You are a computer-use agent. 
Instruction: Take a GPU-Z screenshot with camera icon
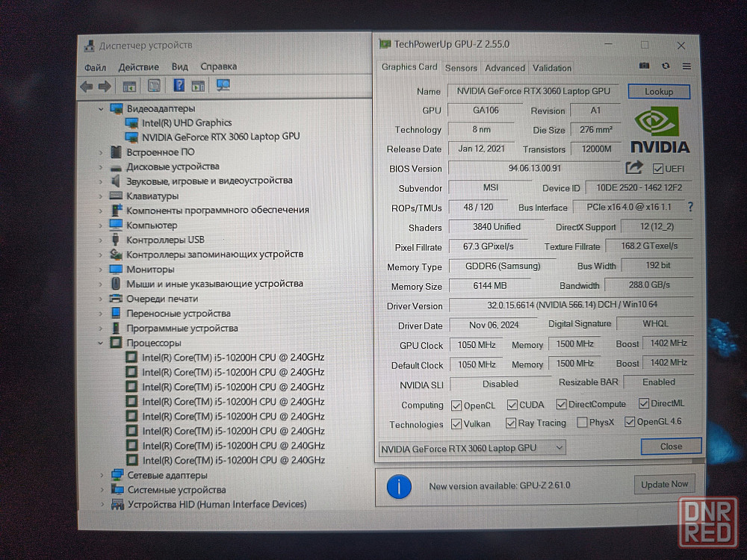pyautogui.click(x=644, y=66)
